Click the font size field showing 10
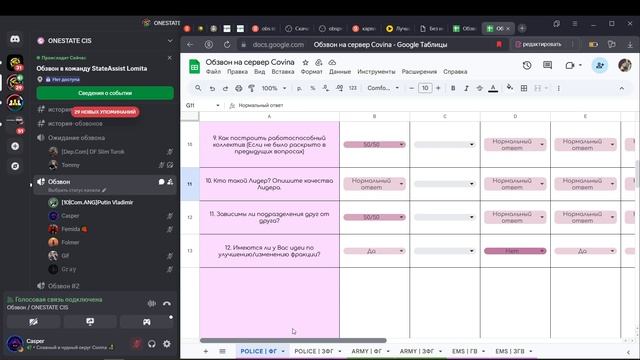This screenshot has width=640, height=360. [x=425, y=88]
